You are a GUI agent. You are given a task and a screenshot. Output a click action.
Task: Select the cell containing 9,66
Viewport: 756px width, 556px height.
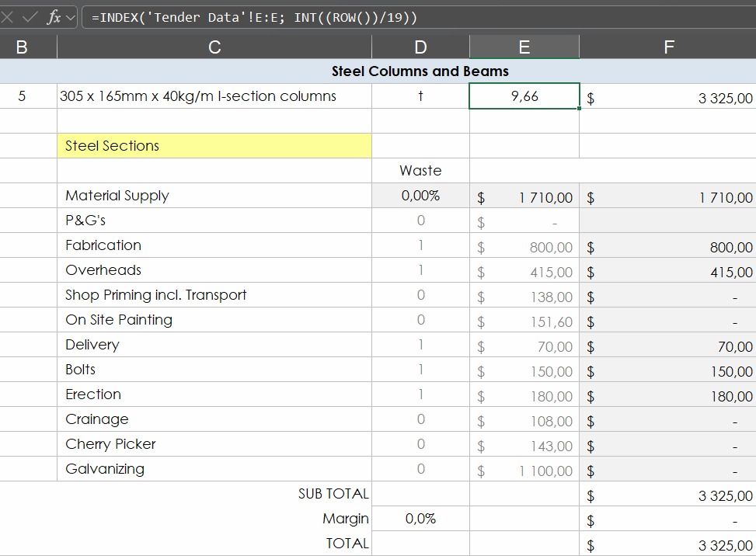524,96
